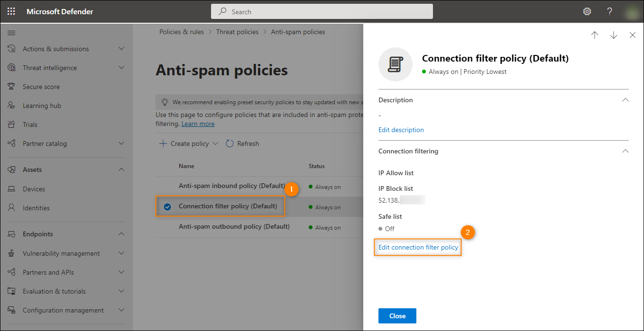Navigate to Threat policies via breadcrumb

tap(238, 31)
